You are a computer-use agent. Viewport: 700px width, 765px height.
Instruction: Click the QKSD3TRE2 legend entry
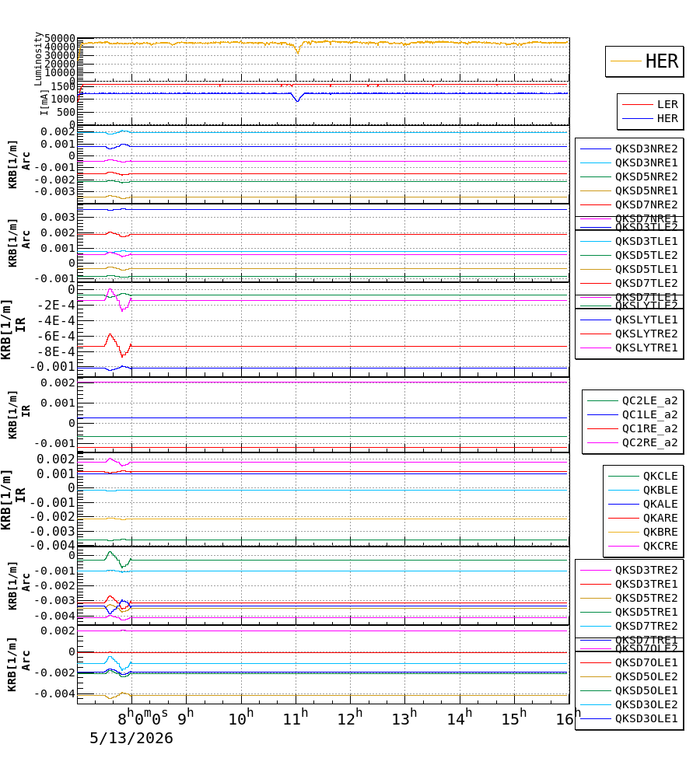[628, 571]
